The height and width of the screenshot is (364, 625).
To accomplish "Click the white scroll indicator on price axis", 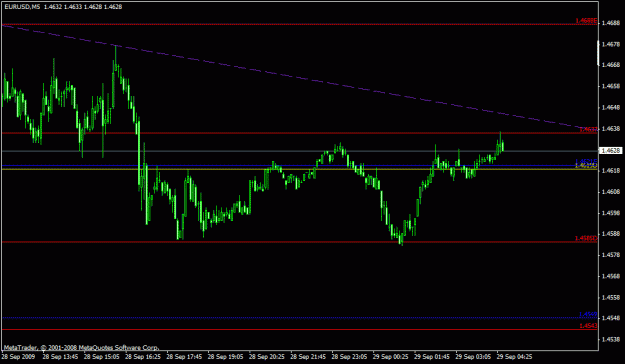I will click(x=597, y=52).
